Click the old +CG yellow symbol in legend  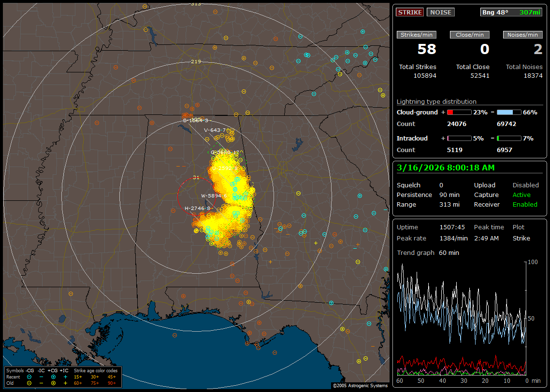coord(53,383)
